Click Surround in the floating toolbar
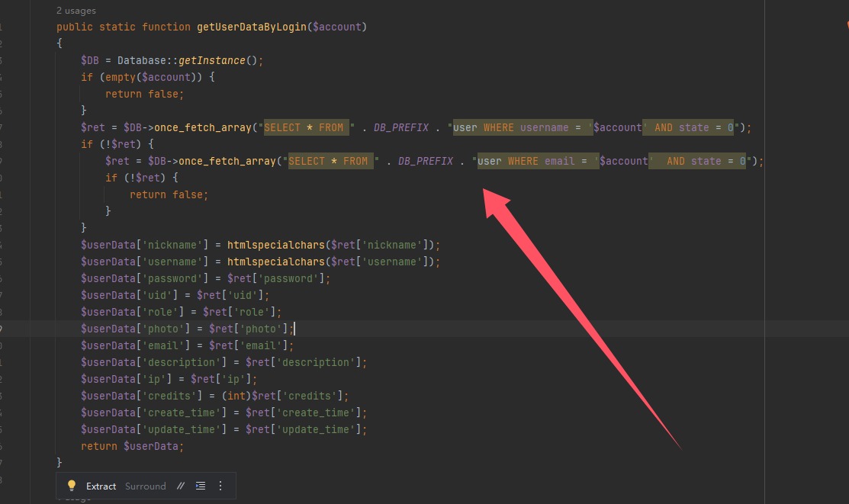 click(x=145, y=486)
